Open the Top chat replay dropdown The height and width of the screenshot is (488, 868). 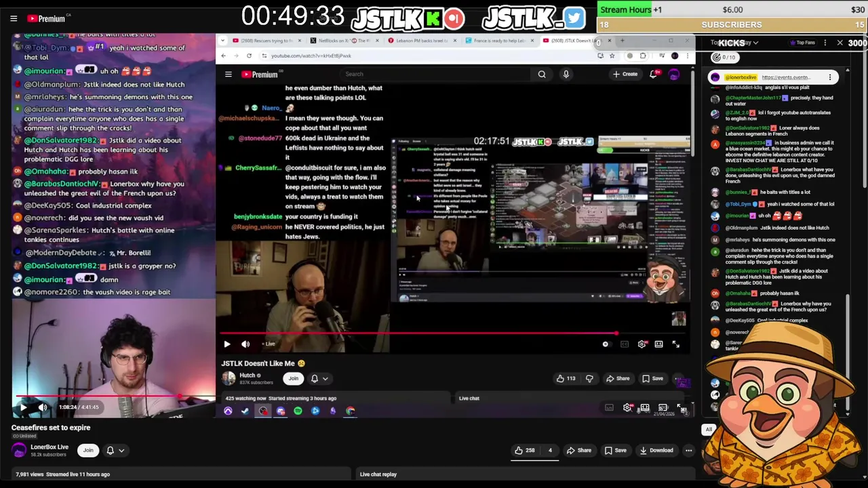(734, 43)
